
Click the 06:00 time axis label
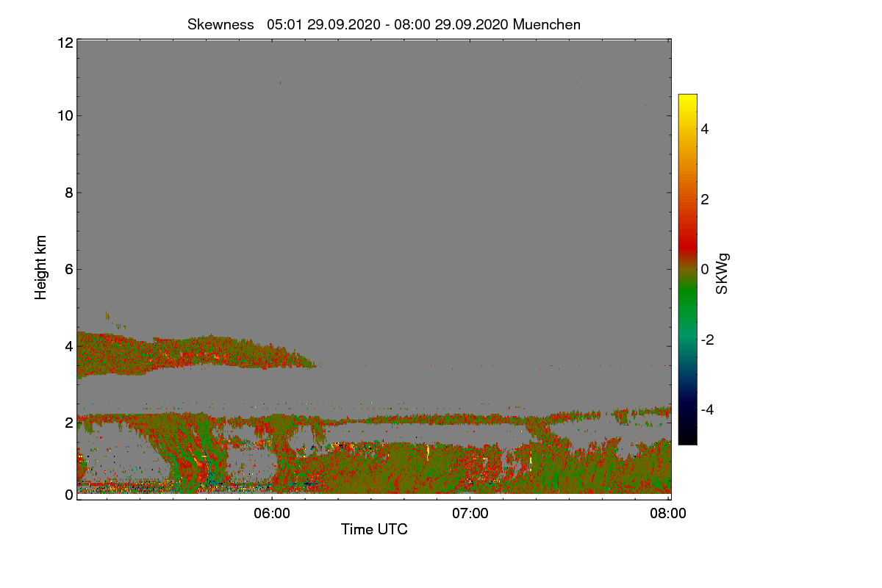point(272,514)
